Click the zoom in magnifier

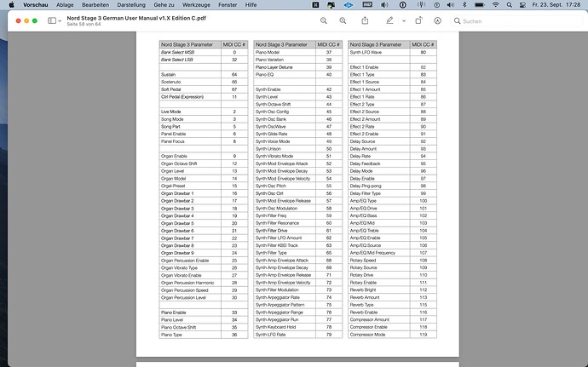[343, 21]
